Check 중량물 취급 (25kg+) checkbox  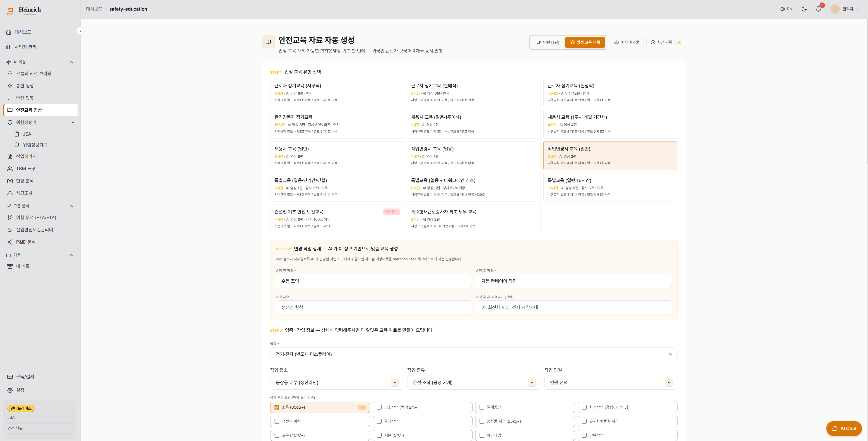pyautogui.click(x=482, y=422)
